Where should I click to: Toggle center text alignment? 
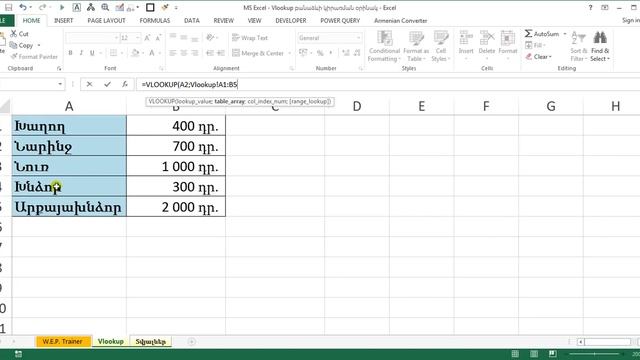(x=184, y=53)
